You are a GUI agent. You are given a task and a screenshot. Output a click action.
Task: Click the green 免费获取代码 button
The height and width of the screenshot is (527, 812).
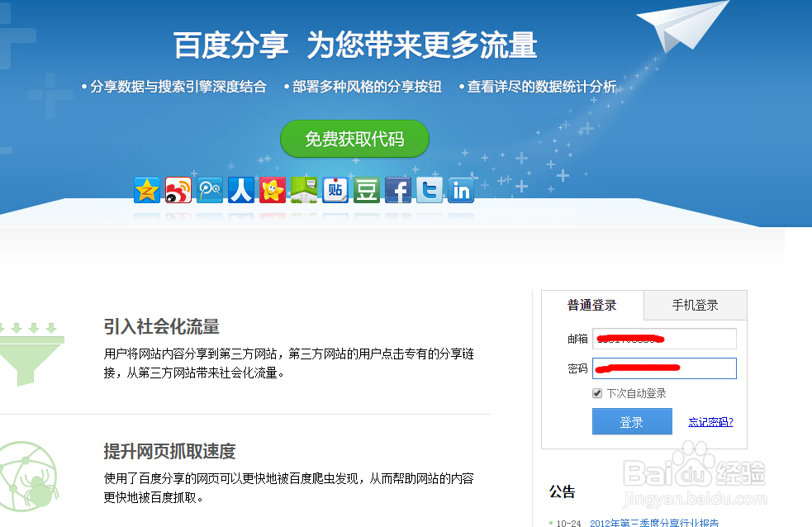click(354, 139)
